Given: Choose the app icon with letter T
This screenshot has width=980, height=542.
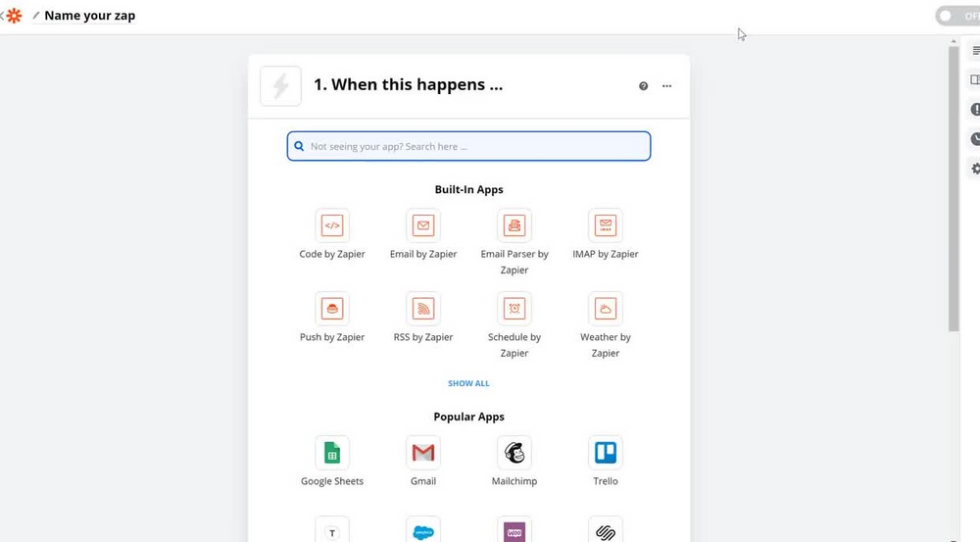Looking at the screenshot, I should 332,530.
